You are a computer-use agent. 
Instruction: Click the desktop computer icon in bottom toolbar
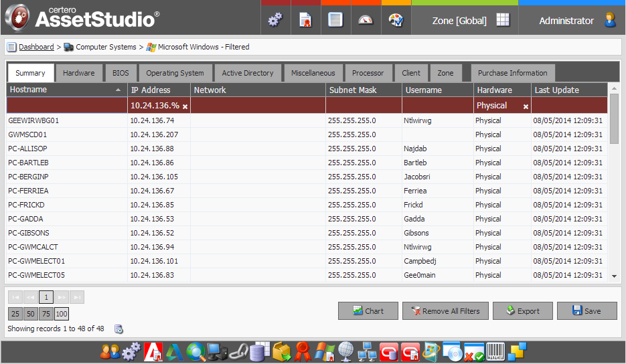click(x=218, y=352)
